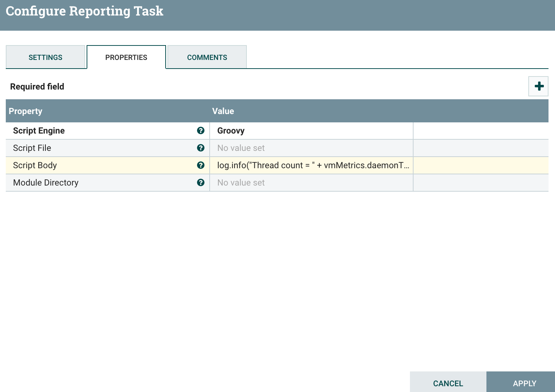Select the Script Engine property name
This screenshot has width=555, height=392.
pos(39,131)
